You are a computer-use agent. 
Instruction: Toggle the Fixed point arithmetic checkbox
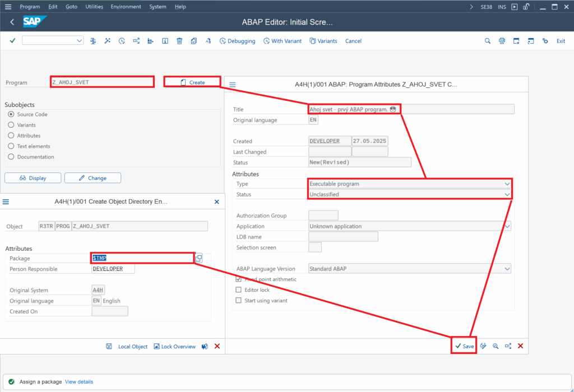239,279
